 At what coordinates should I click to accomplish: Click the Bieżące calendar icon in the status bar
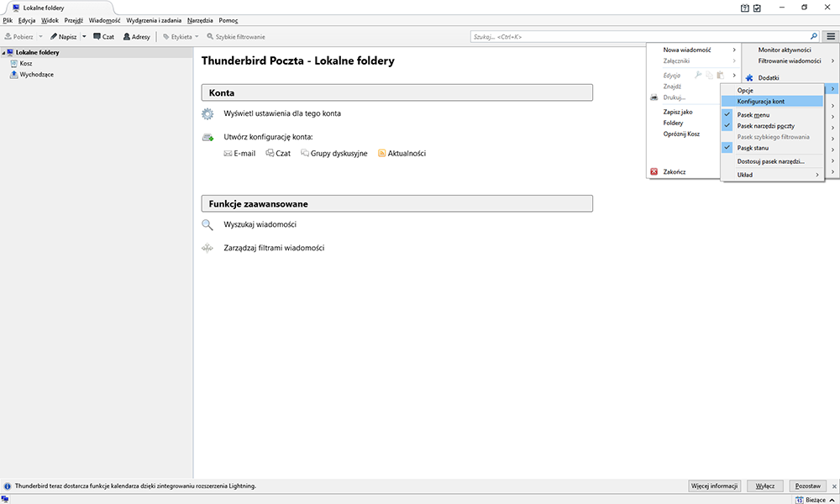click(x=800, y=500)
